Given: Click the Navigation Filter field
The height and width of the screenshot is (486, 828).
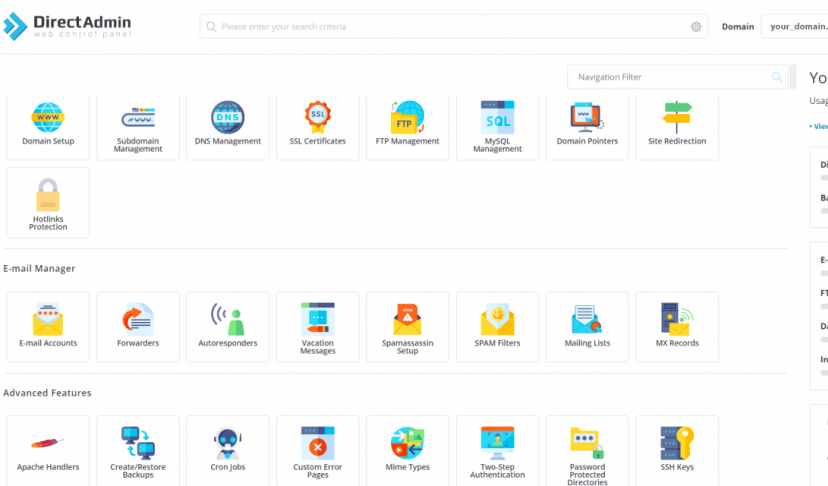Looking at the screenshot, I should [670, 77].
